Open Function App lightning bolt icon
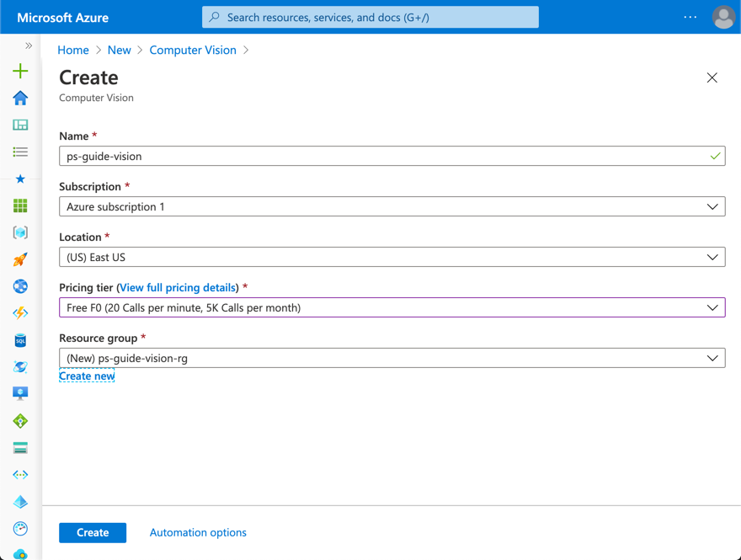 point(20,313)
